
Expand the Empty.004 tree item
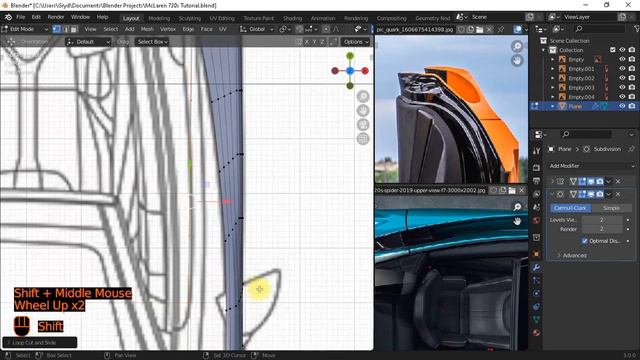pos(553,97)
